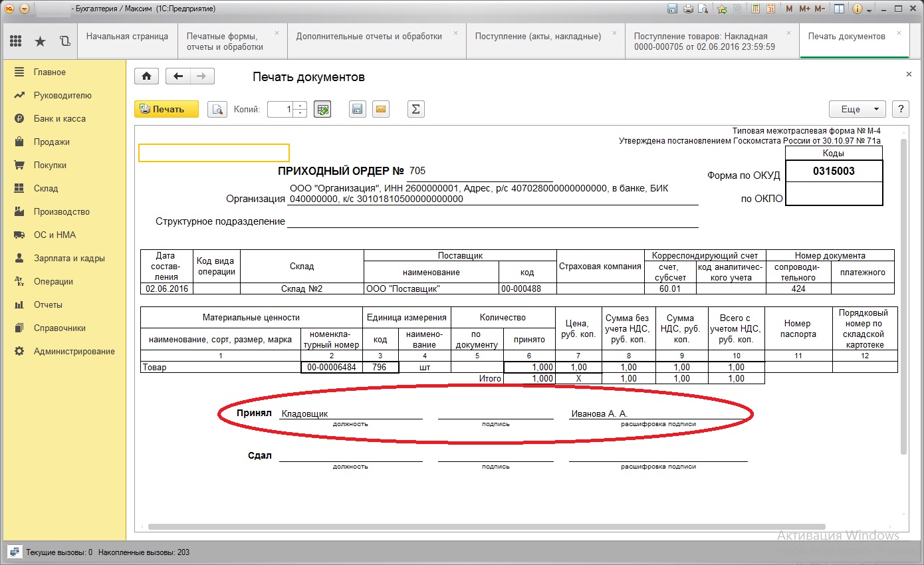The image size is (924, 565).
Task: Click the M- memory subtract button
Action: click(x=820, y=9)
